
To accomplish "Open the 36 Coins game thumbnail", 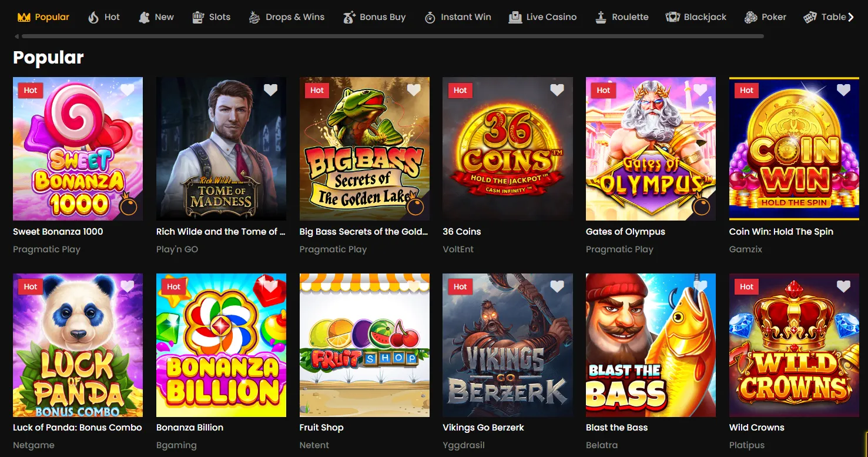I will click(508, 149).
